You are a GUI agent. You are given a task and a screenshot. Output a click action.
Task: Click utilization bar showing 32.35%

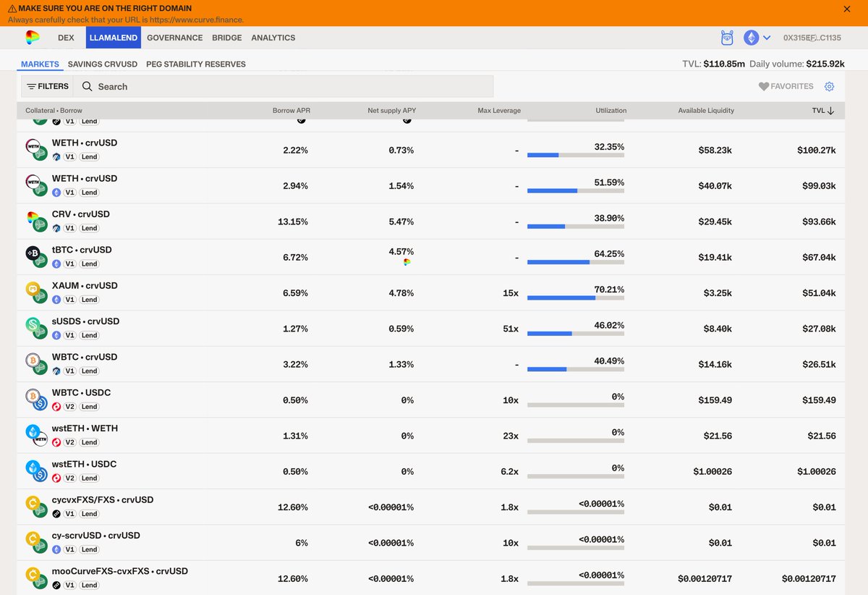(x=576, y=155)
